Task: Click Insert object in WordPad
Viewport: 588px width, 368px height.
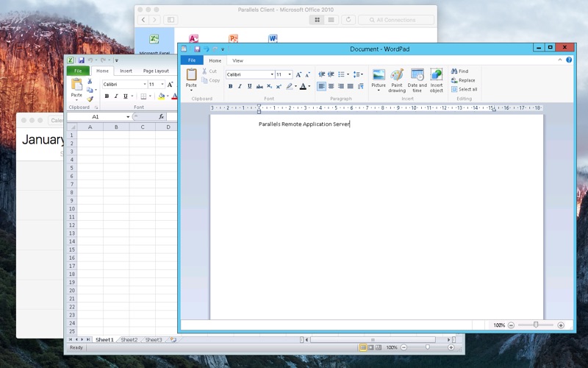Action: 437,80
